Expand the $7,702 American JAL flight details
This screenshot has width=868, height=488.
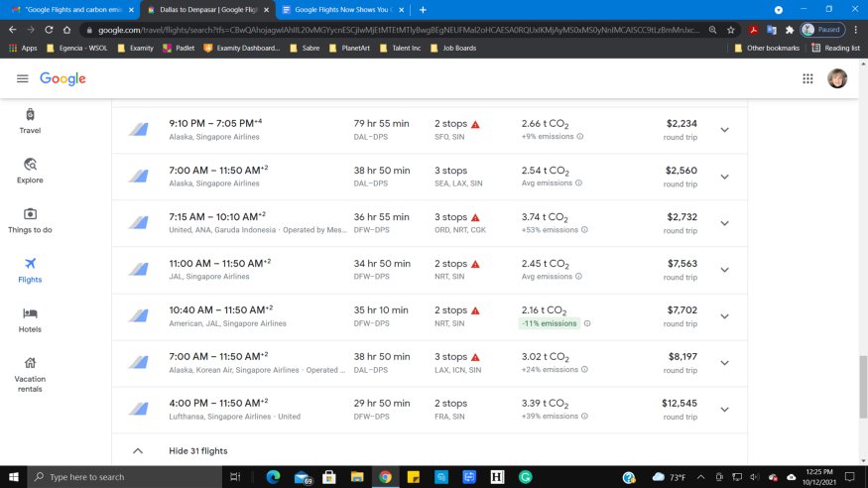(x=724, y=316)
